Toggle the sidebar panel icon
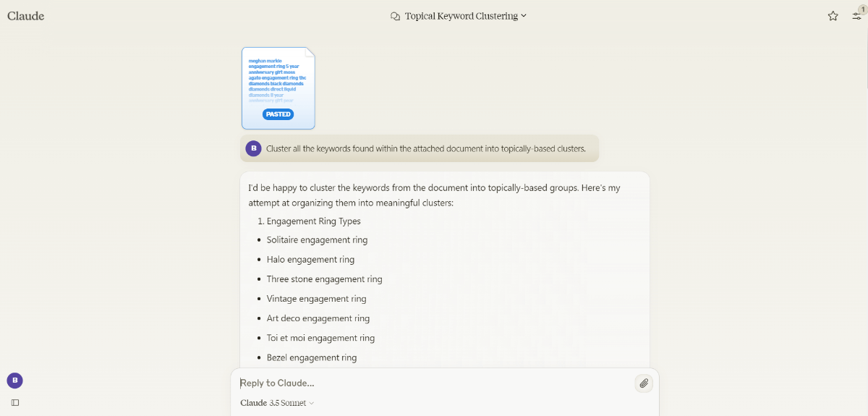Image resolution: width=868 pixels, height=416 pixels. click(14, 402)
